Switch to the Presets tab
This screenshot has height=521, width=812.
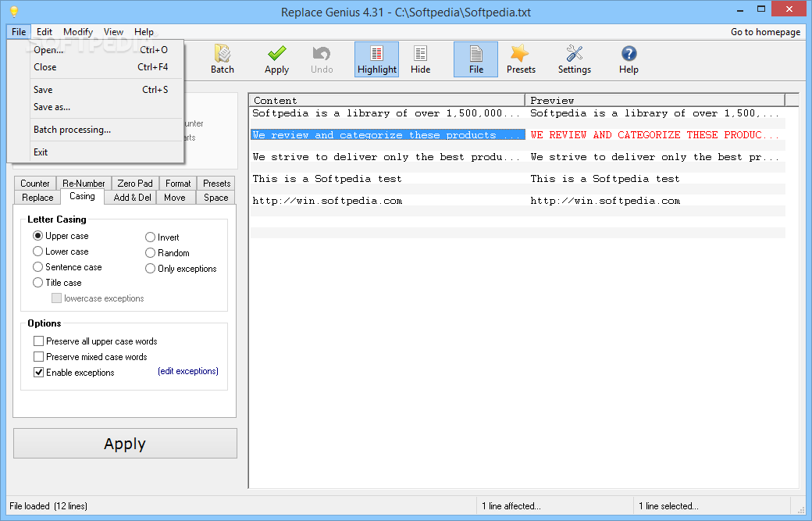[216, 184]
